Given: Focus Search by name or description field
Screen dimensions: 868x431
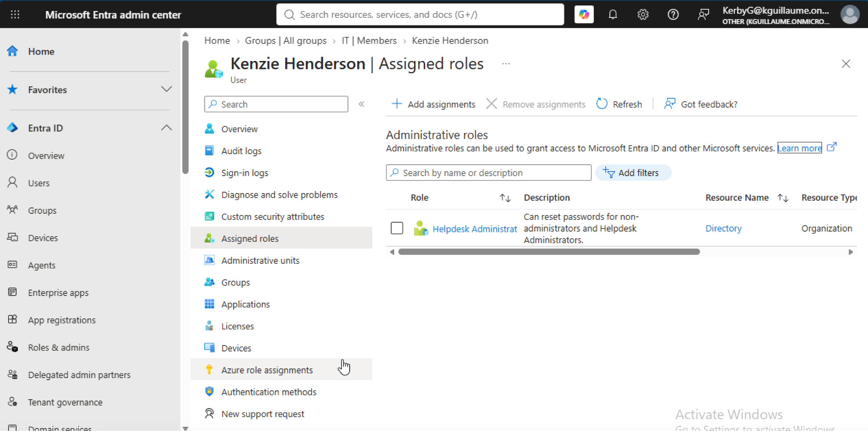Looking at the screenshot, I should tap(489, 173).
